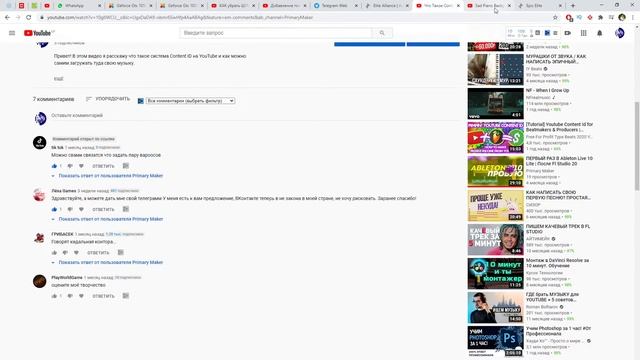Click the search magnifier button
640x360 pixels.
(x=382, y=33)
